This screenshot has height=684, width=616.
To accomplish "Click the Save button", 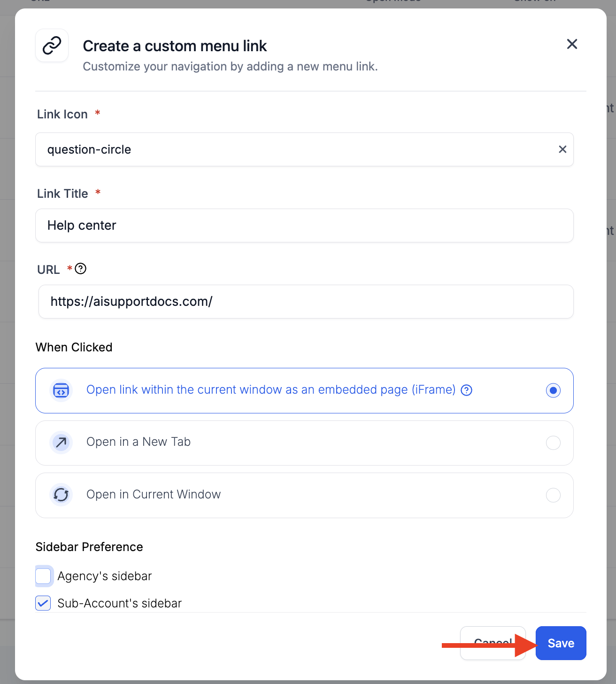I will [x=561, y=643].
